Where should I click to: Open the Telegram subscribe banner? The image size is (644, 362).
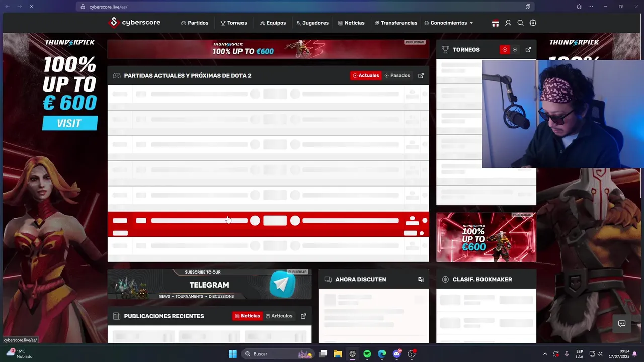(209, 285)
